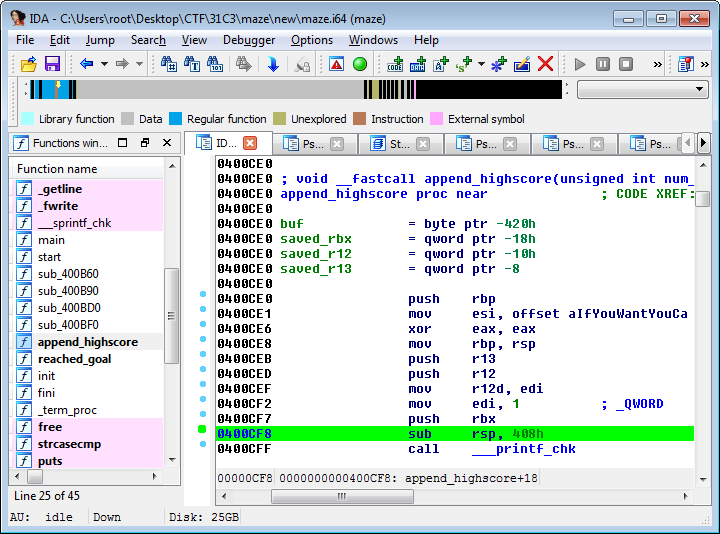Save database with the floppy disk icon
The width and height of the screenshot is (720, 534).
[52, 64]
